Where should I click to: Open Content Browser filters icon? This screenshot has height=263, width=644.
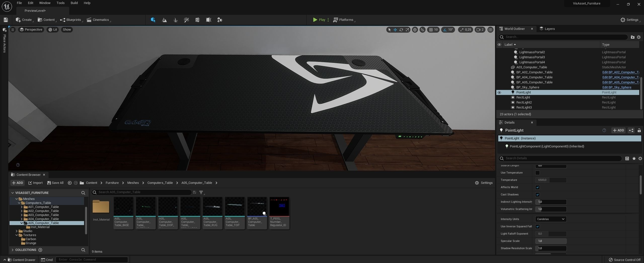pyautogui.click(x=201, y=192)
